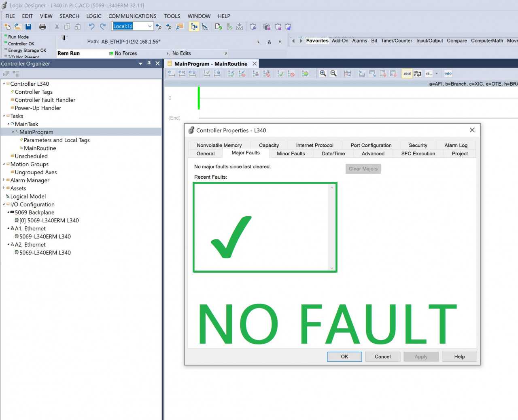Image resolution: width=518 pixels, height=420 pixels.
Task: Click the Energy Storage OK status text
Action: pyautogui.click(x=27, y=51)
